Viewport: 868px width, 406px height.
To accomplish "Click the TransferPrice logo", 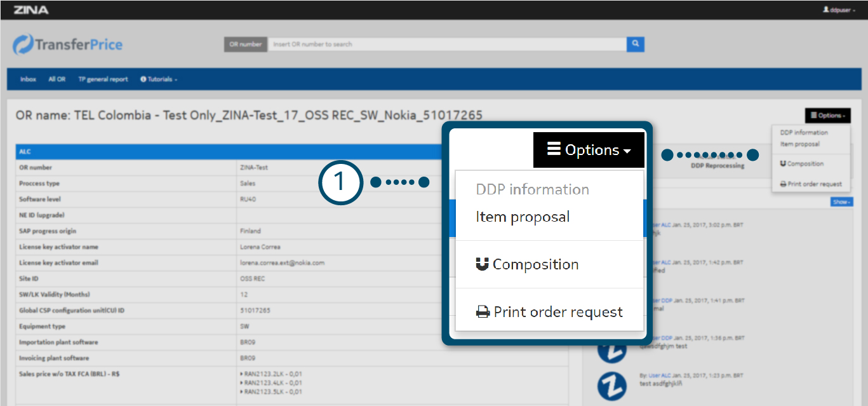I will click(x=67, y=44).
